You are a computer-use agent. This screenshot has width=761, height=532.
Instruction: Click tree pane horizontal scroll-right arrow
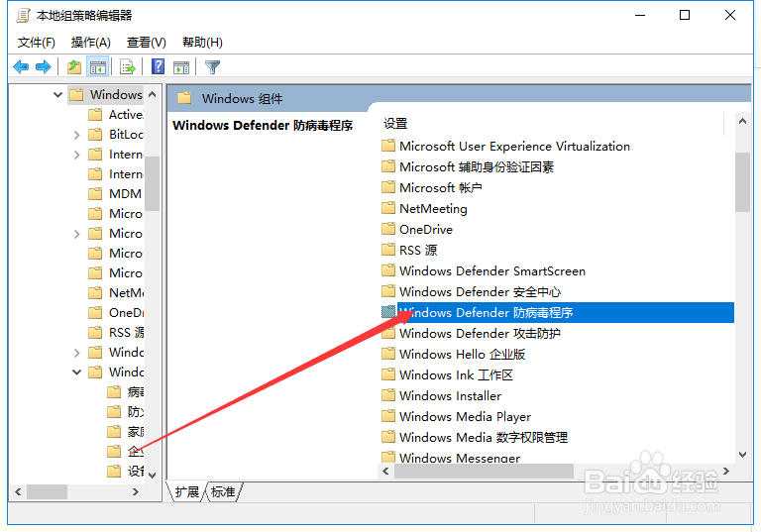click(x=136, y=491)
